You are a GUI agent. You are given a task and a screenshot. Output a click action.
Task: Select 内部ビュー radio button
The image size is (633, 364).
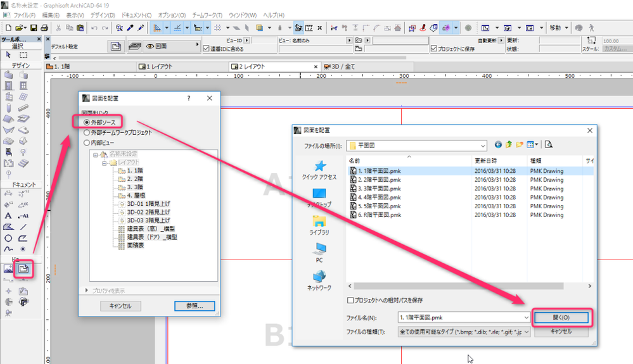point(86,142)
